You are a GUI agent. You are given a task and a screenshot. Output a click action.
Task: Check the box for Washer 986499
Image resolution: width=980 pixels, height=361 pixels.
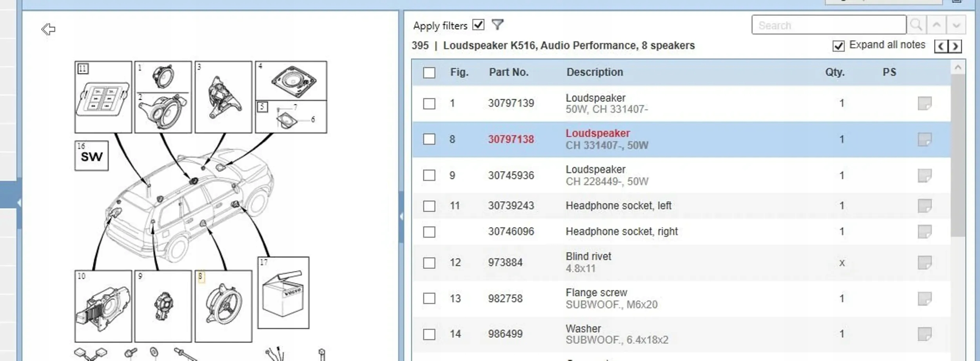click(429, 334)
